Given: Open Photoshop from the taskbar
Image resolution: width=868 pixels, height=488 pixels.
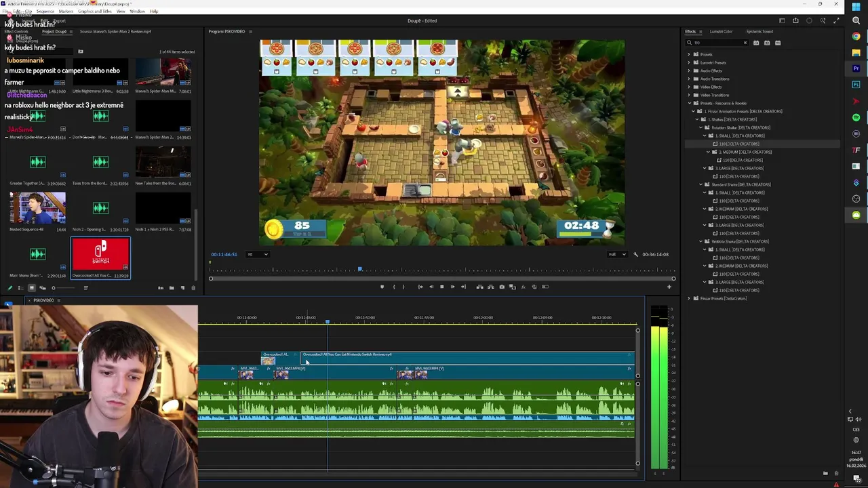Looking at the screenshot, I should (x=856, y=85).
